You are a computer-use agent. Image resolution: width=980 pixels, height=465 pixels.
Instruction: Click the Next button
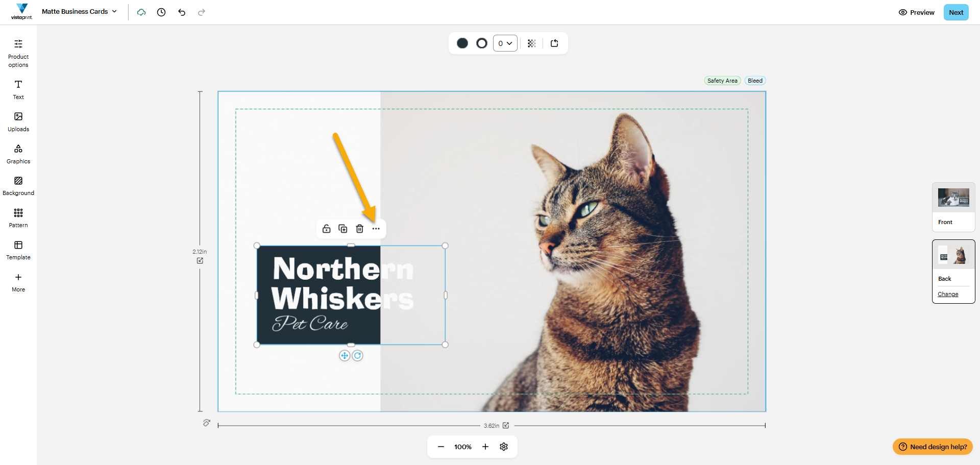coord(956,12)
